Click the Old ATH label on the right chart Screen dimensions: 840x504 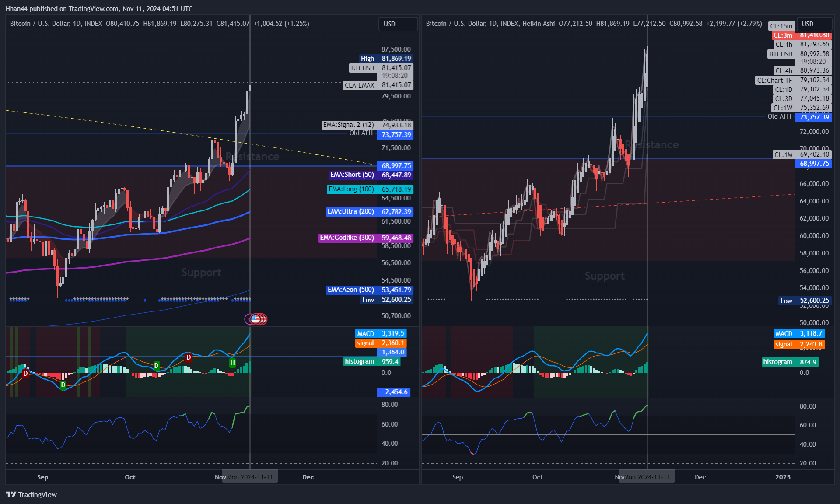(x=779, y=116)
